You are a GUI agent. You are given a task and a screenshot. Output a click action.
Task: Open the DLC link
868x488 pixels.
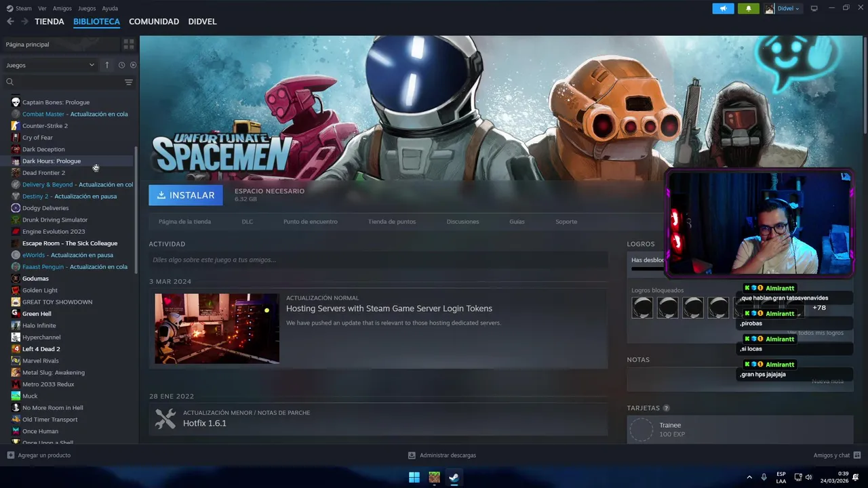(248, 222)
